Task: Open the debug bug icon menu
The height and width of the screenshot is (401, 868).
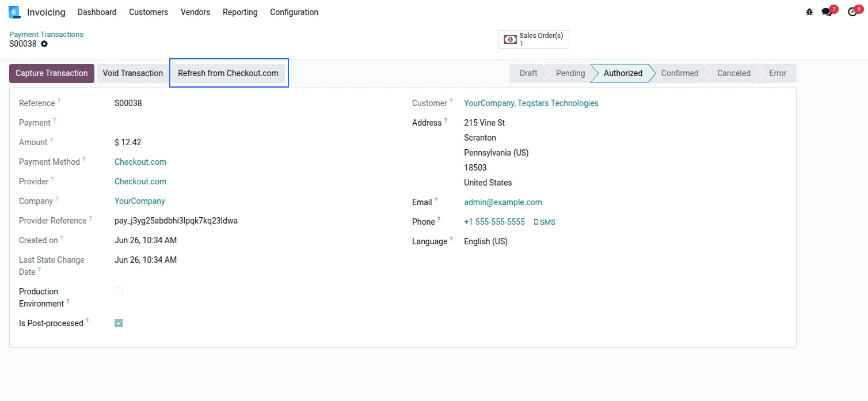Action: click(810, 12)
